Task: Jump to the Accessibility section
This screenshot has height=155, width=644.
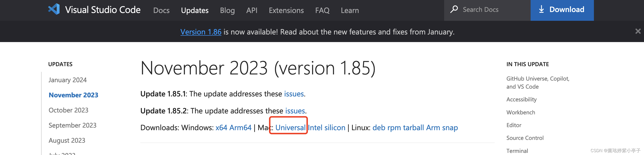Action: coord(521,99)
